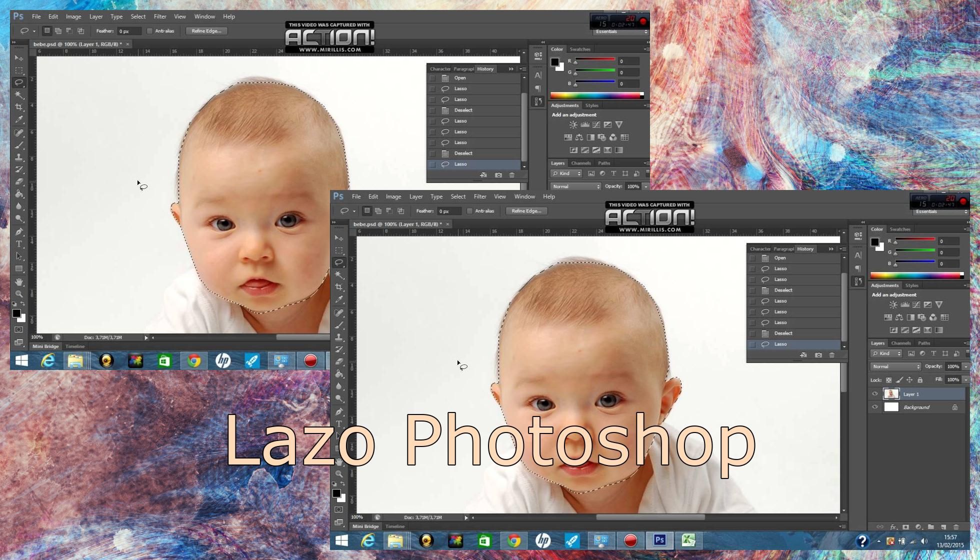Select Clone Stamp tool in front Photoshop window

[339, 337]
